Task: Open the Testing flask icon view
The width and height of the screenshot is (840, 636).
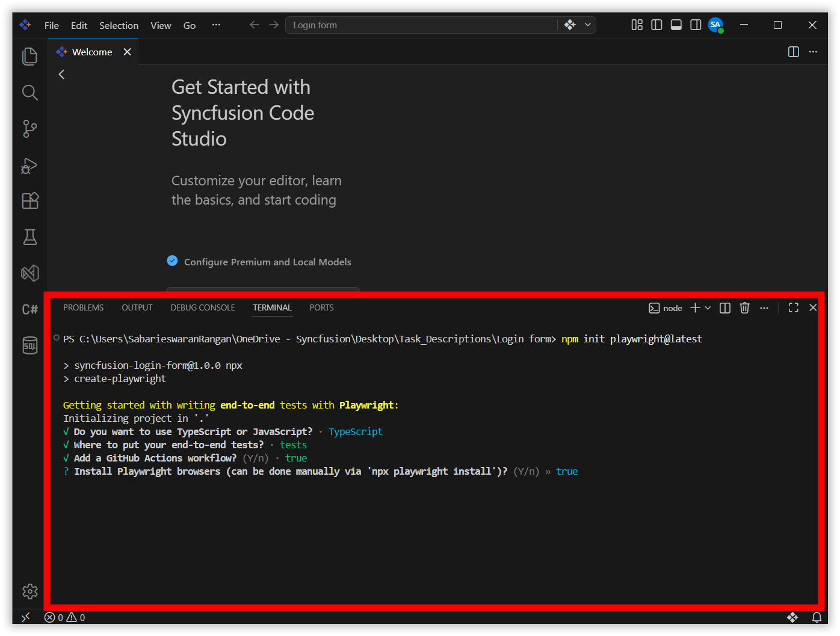Action: (29, 237)
